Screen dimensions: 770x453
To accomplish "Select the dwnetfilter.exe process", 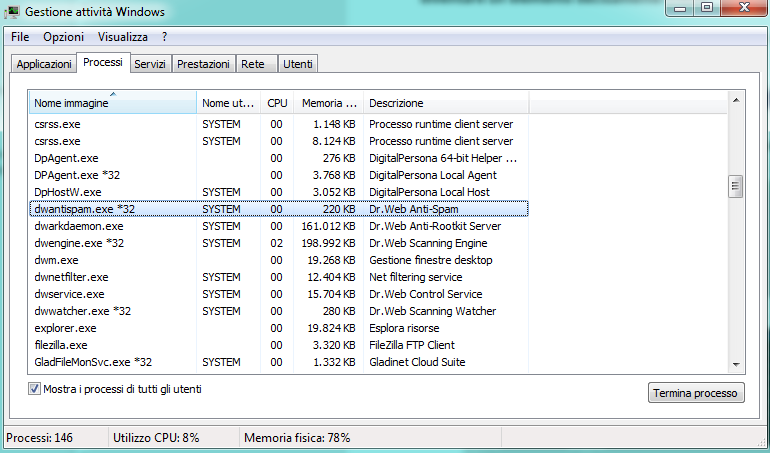I will (279, 277).
